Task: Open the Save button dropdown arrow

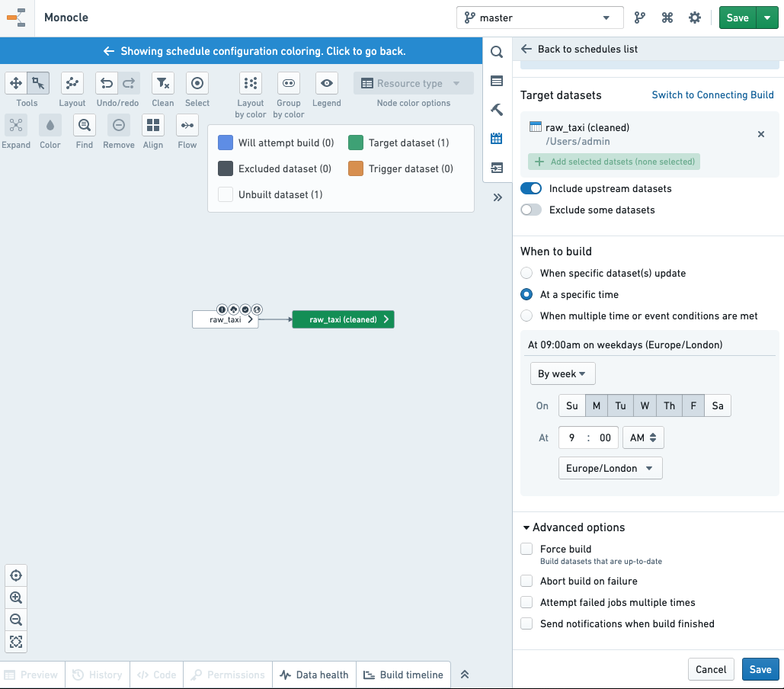Action: tap(767, 18)
